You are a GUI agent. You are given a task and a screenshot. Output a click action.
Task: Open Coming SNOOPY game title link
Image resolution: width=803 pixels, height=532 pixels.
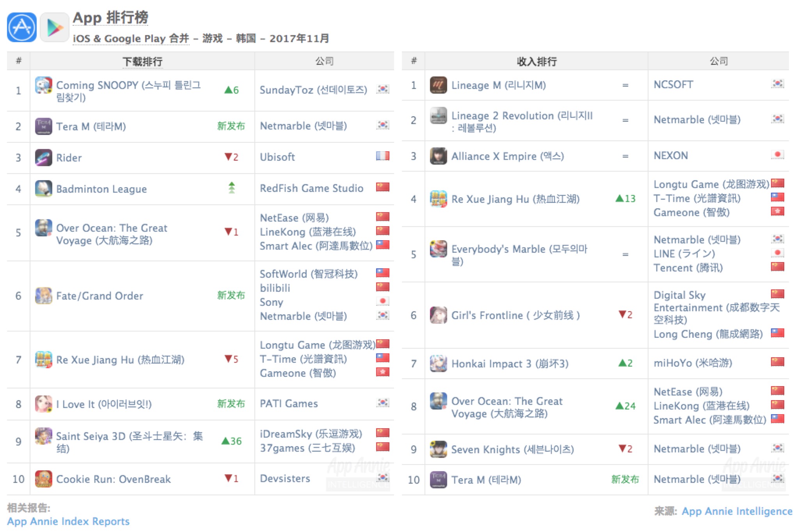point(129,91)
